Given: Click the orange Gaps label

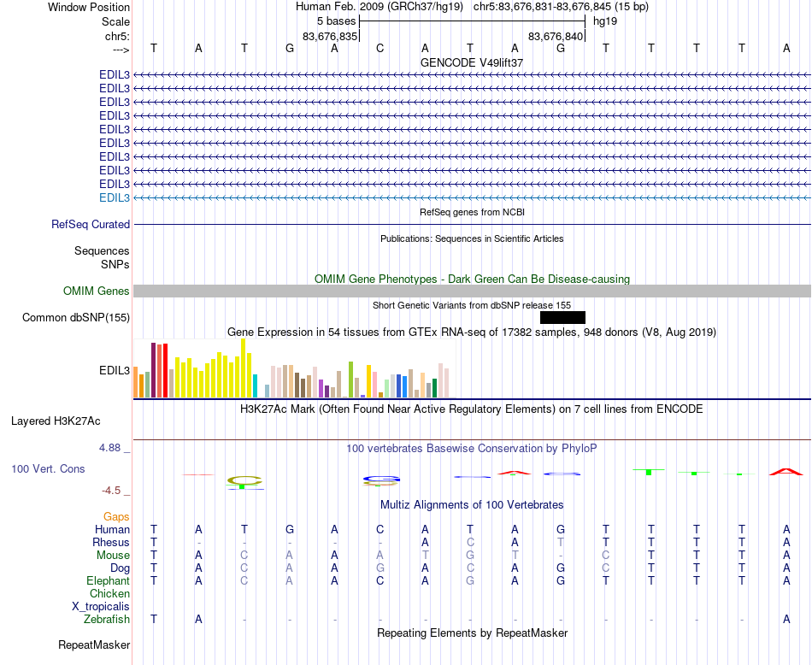Looking at the screenshot, I should pyautogui.click(x=116, y=517).
